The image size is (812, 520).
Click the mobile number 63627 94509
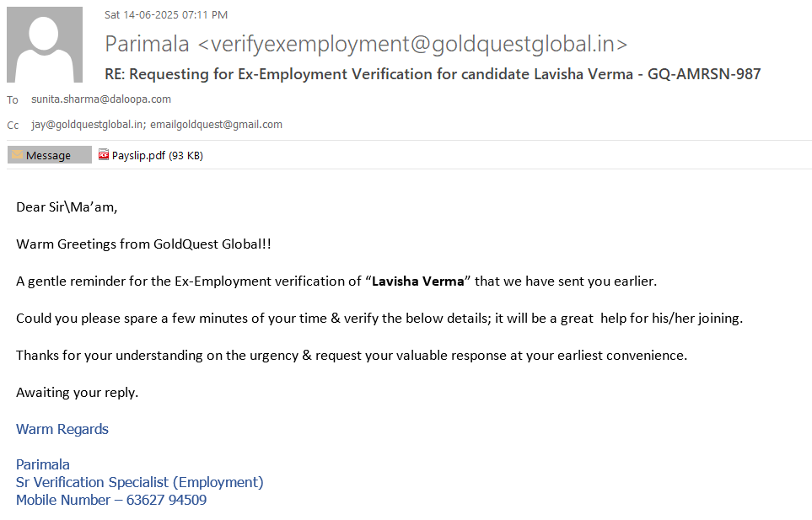pos(166,501)
